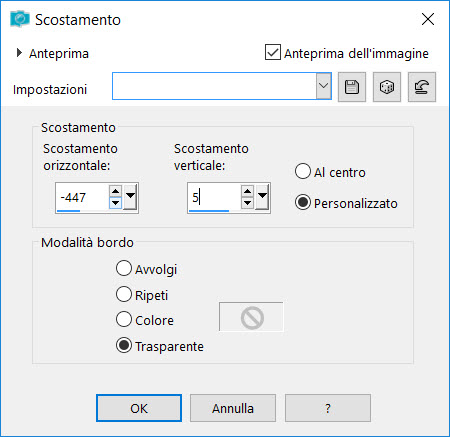Click the save preset floppy disk icon
The height and width of the screenshot is (437, 450).
tap(352, 87)
